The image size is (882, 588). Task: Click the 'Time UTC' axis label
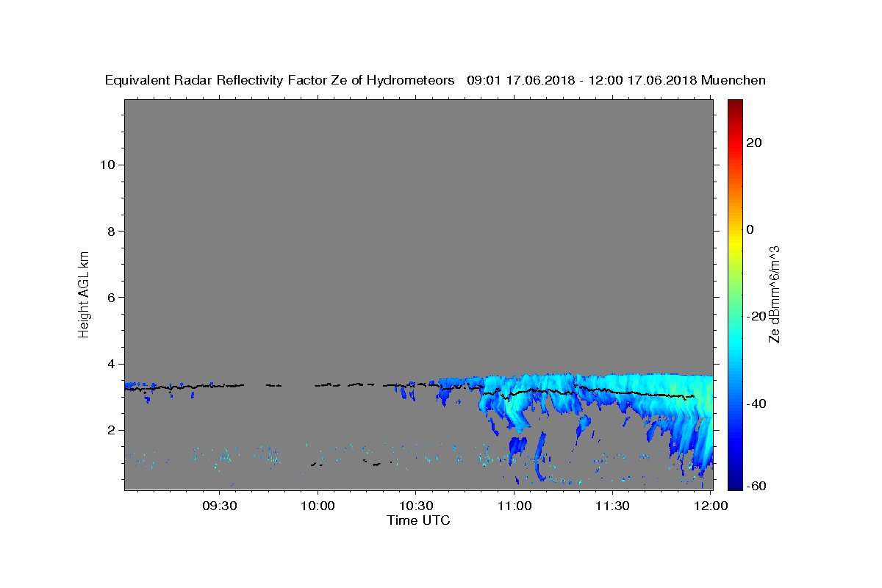[418, 521]
